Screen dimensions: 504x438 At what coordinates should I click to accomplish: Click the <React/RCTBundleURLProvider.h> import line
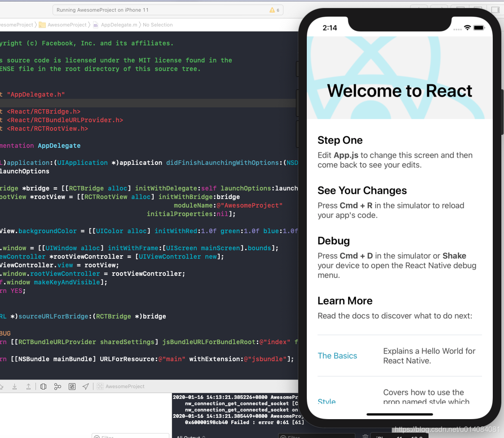[65, 120]
